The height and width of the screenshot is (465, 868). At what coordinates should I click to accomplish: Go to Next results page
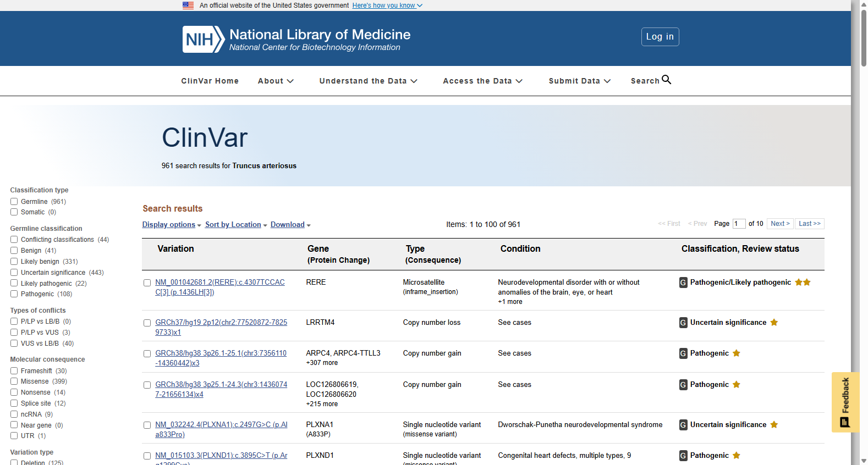click(781, 224)
